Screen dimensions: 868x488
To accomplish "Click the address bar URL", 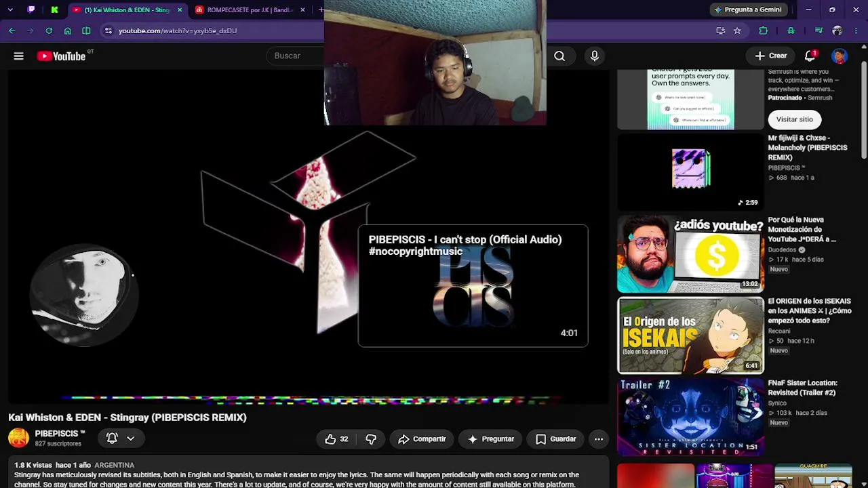I will coord(178,30).
